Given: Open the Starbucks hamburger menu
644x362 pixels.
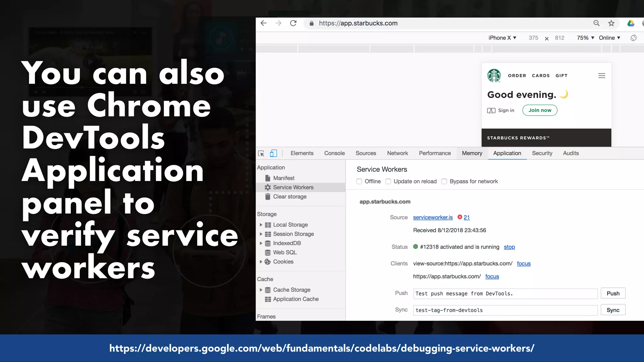Looking at the screenshot, I should coord(602,76).
